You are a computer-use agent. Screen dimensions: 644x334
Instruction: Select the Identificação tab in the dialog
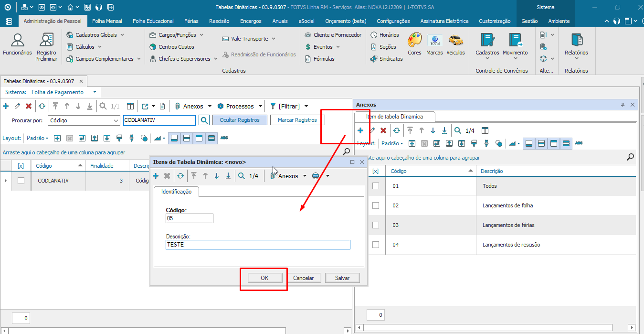point(177,192)
